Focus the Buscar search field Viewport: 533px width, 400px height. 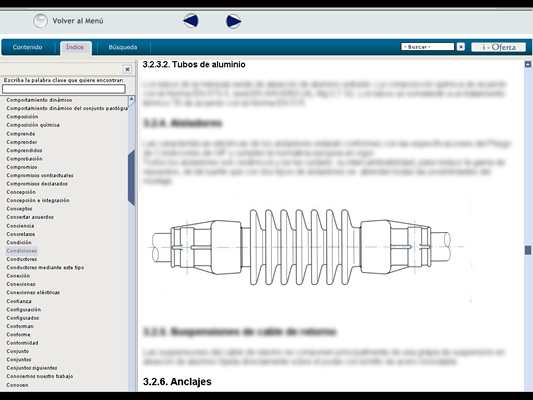[x=427, y=47]
